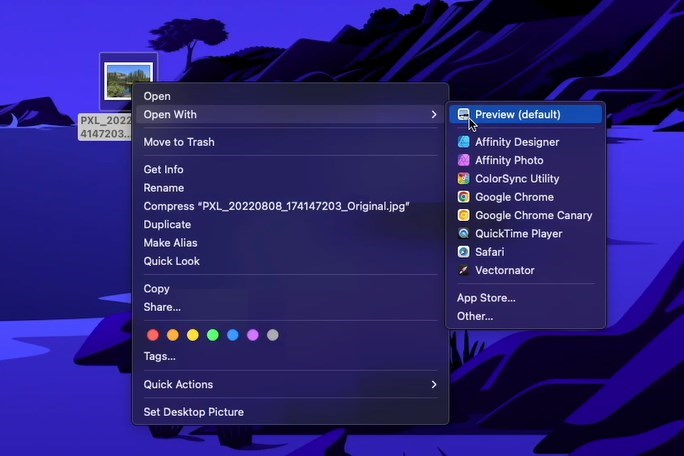Apply the yellow tag color

pyautogui.click(x=193, y=335)
